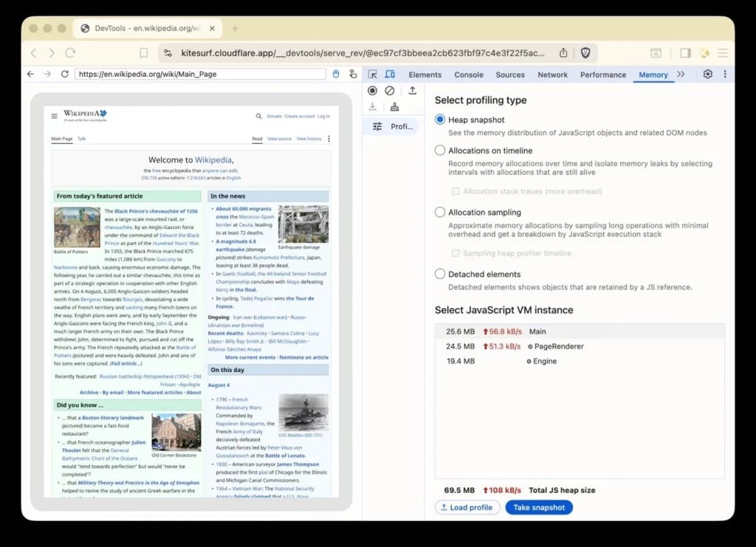Open Wikipedia page tools three-dot menu
The height and width of the screenshot is (547, 756).
click(329, 139)
